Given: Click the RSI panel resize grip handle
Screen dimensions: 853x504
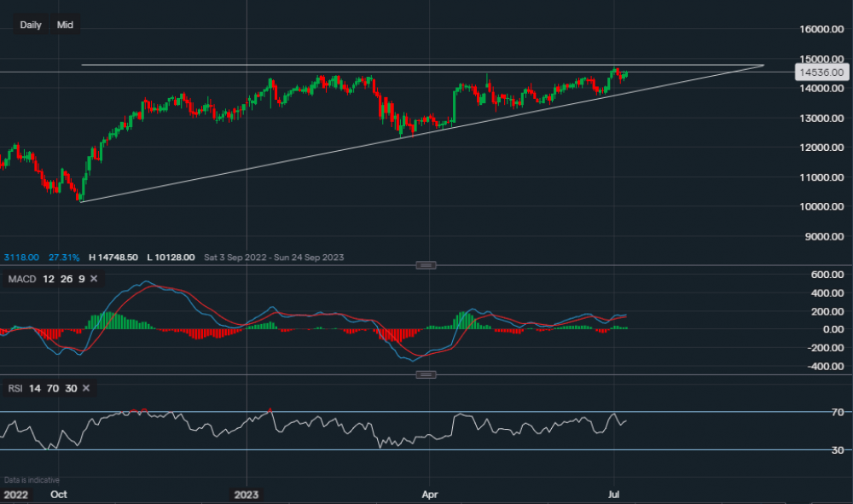Looking at the screenshot, I should coord(425,374).
